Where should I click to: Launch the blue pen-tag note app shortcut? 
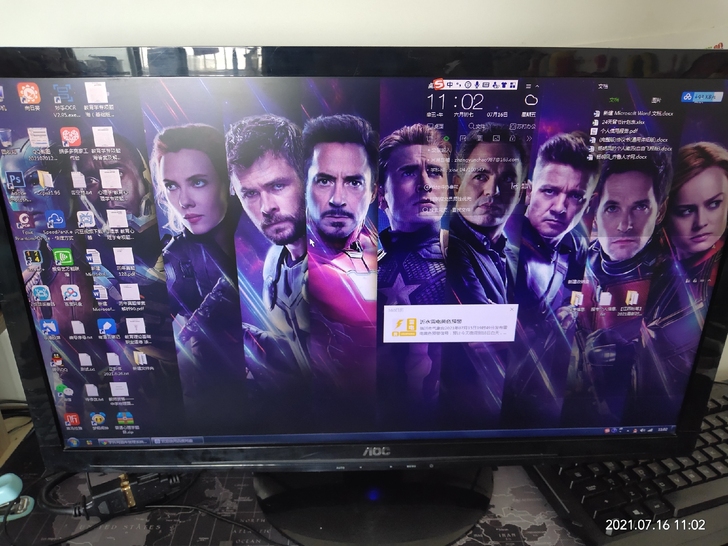tap(106, 326)
